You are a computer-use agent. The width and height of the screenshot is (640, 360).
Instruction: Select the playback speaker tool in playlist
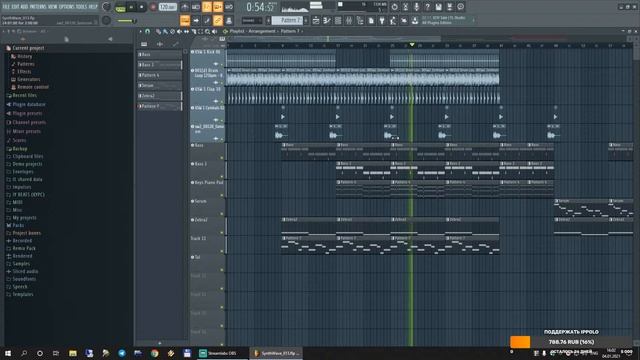(x=214, y=31)
